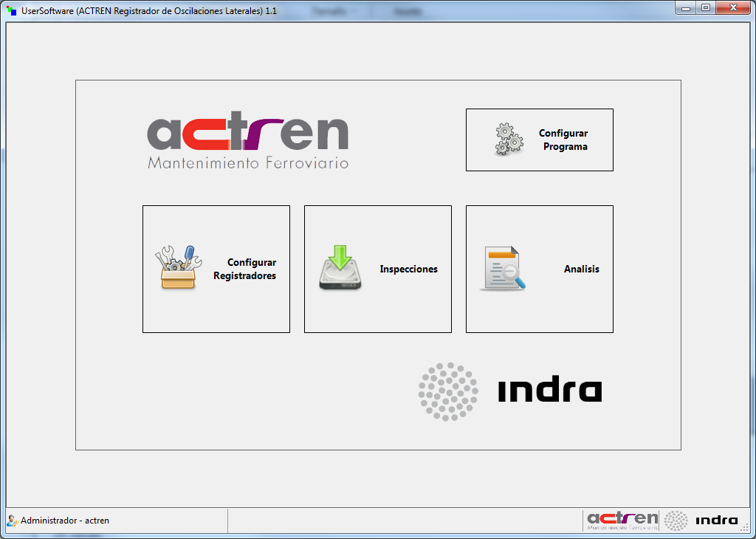This screenshot has height=539, width=756.
Task: Open the Configurar Programa button
Action: pos(540,140)
